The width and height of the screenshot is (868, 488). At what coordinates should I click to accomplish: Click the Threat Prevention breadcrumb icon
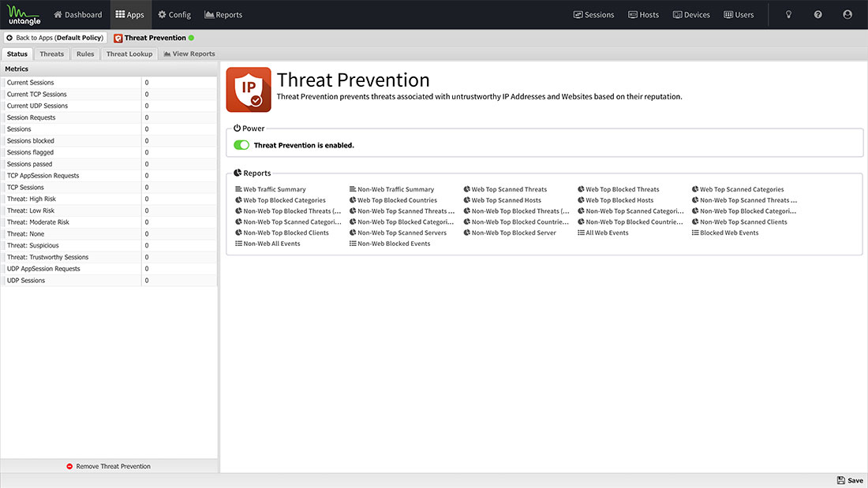(118, 38)
